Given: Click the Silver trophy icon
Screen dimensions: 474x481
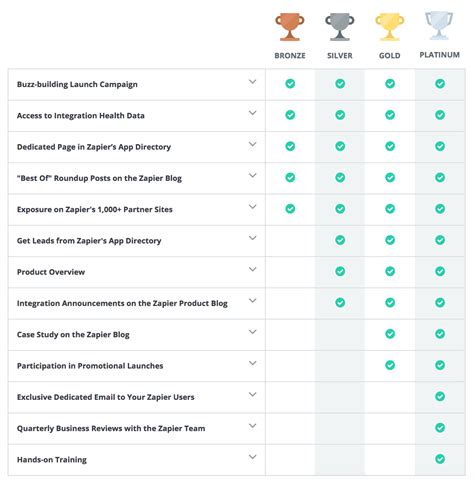Looking at the screenshot, I should tap(340, 27).
